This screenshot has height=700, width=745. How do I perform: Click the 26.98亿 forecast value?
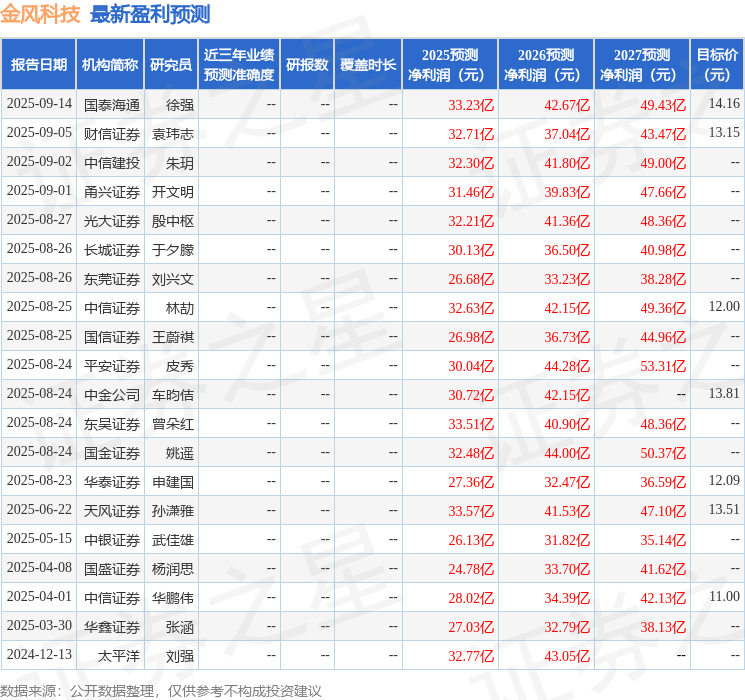(471, 337)
